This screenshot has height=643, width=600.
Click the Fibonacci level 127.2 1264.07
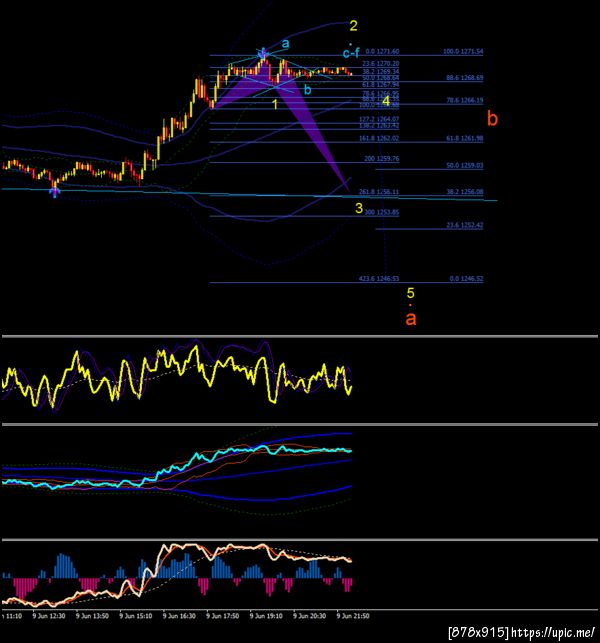pos(379,119)
